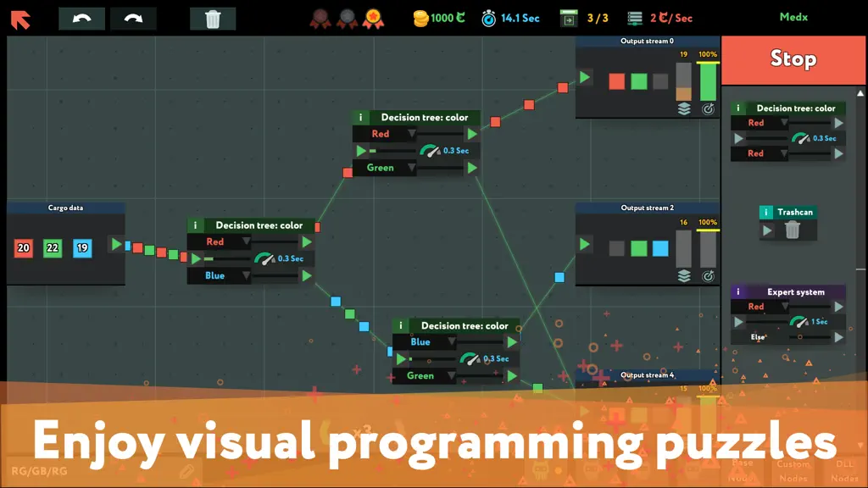Image resolution: width=868 pixels, height=488 pixels.
Task: Click Blue output arrow on left Decision tree
Action: (x=307, y=275)
